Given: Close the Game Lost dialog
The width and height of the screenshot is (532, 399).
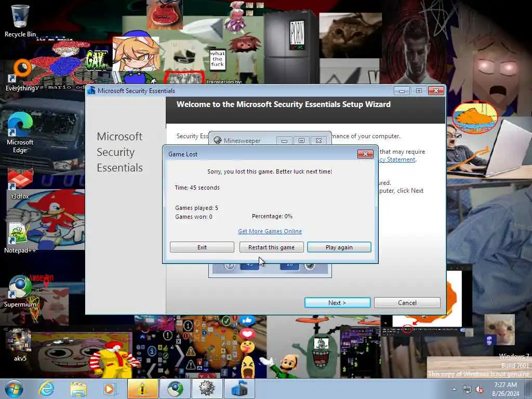Looking at the screenshot, I should pyautogui.click(x=365, y=154).
